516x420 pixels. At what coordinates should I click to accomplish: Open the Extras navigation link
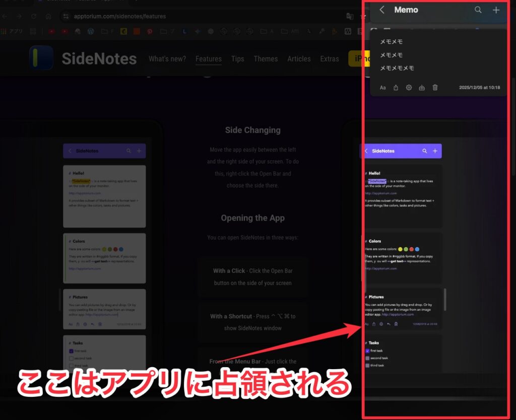click(330, 59)
